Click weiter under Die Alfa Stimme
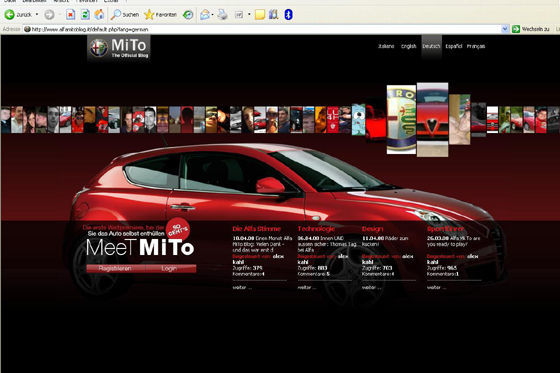The image size is (560, 373). [242, 287]
